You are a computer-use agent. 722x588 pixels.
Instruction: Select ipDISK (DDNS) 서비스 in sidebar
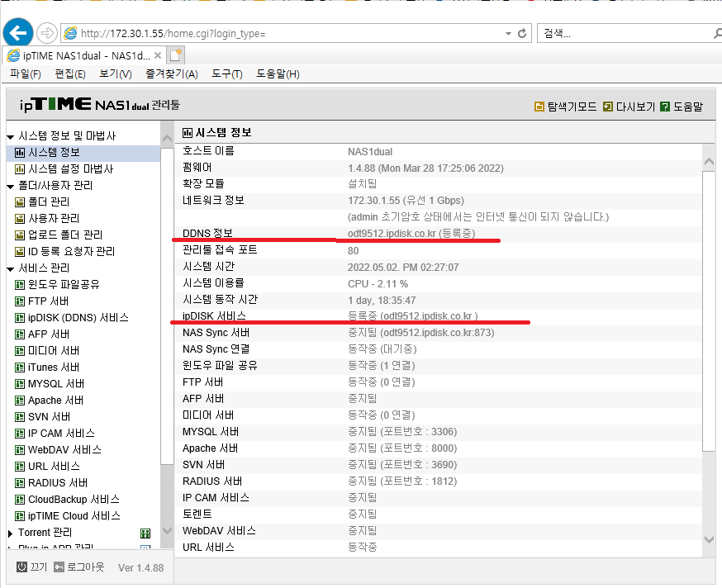click(78, 318)
